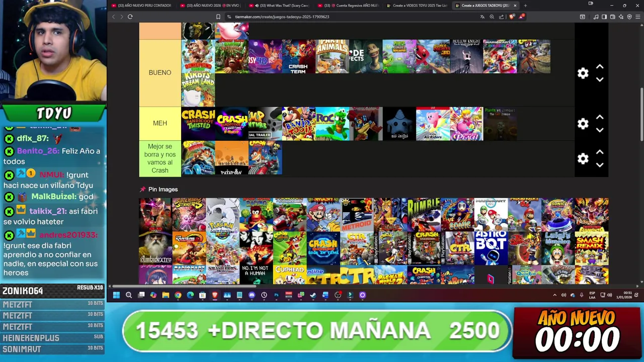Bookmark this page icon
644x362 pixels.
pyautogui.click(x=218, y=17)
